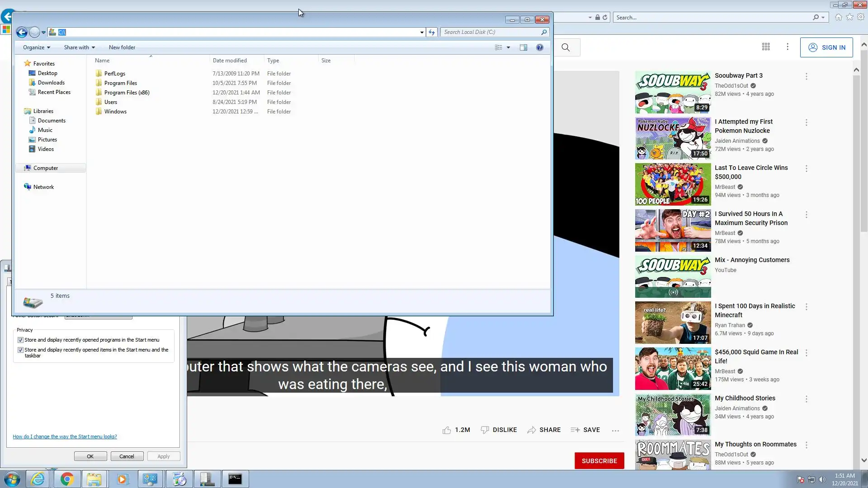Uncheck store recently opened items checkbox

pyautogui.click(x=20, y=350)
